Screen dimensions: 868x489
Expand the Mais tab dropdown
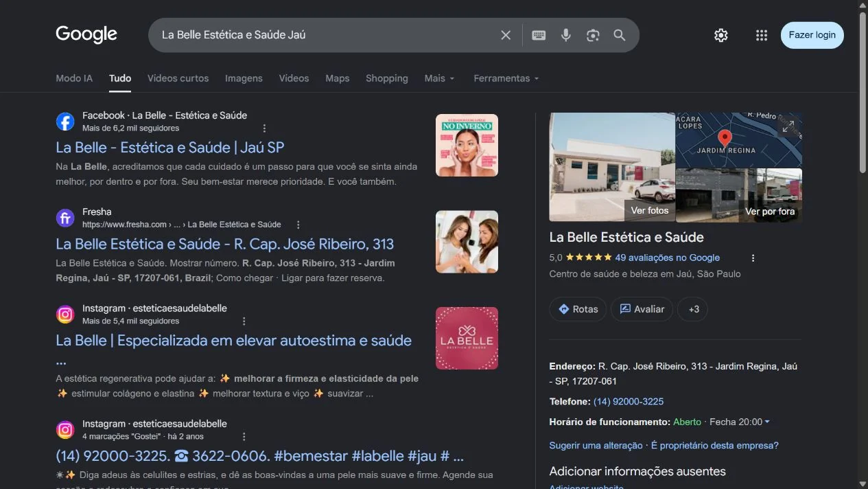[439, 78]
